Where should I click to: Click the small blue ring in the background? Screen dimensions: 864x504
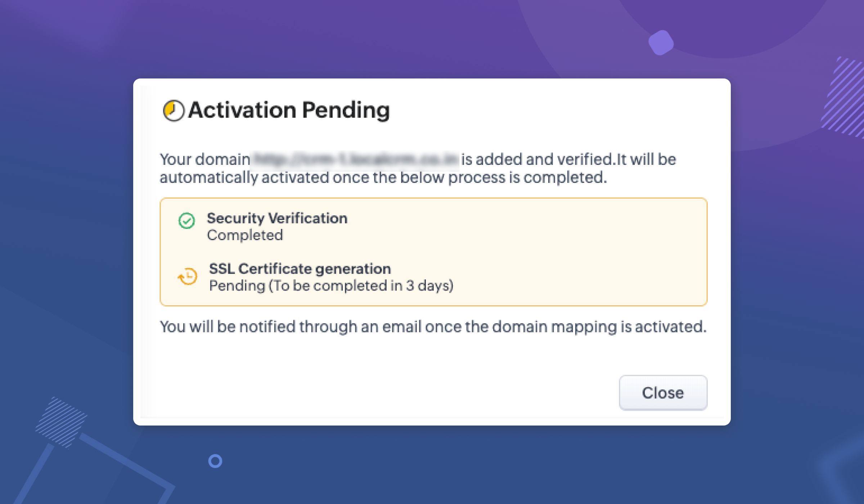point(215,461)
